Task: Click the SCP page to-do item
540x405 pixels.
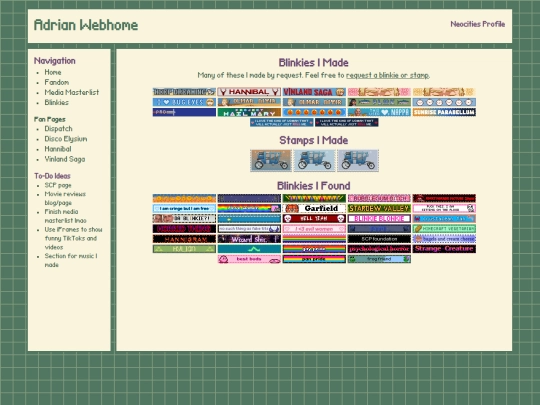Action: coord(58,185)
